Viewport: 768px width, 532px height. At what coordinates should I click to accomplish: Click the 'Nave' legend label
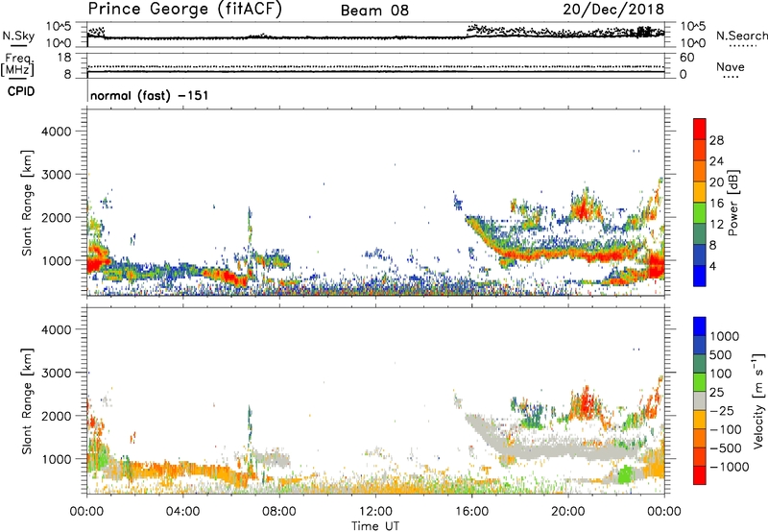731,66
